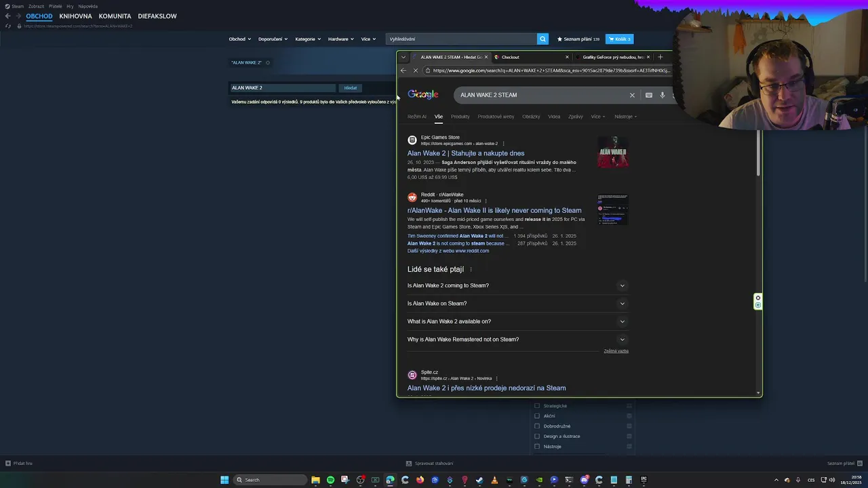
Task: Click the Steam client forward arrow
Action: click(x=18, y=16)
